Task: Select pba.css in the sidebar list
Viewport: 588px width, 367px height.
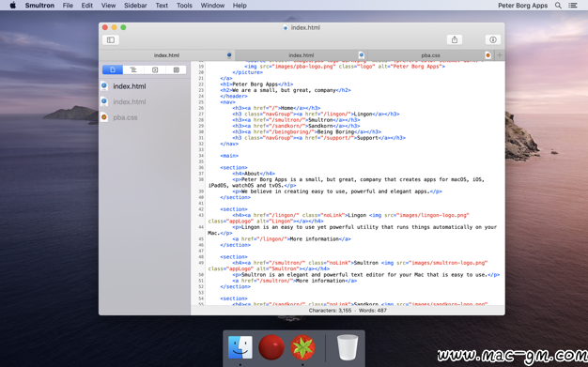Action: point(145,117)
